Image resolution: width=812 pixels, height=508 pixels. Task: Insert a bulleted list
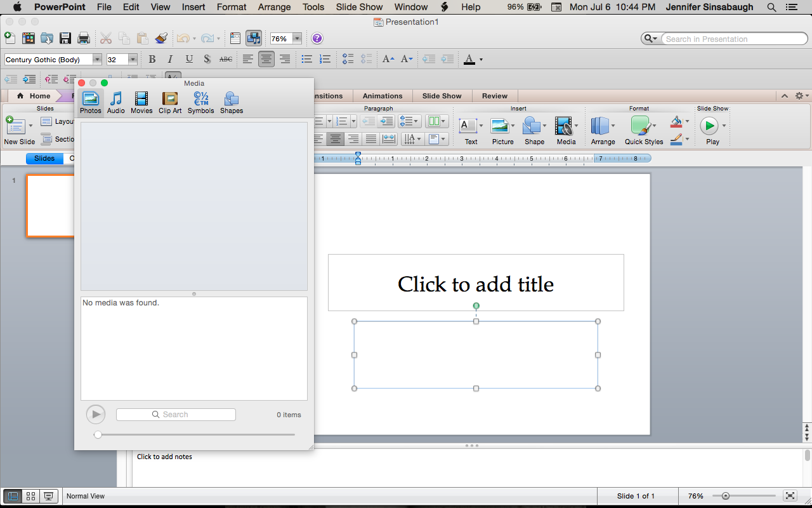coord(307,59)
